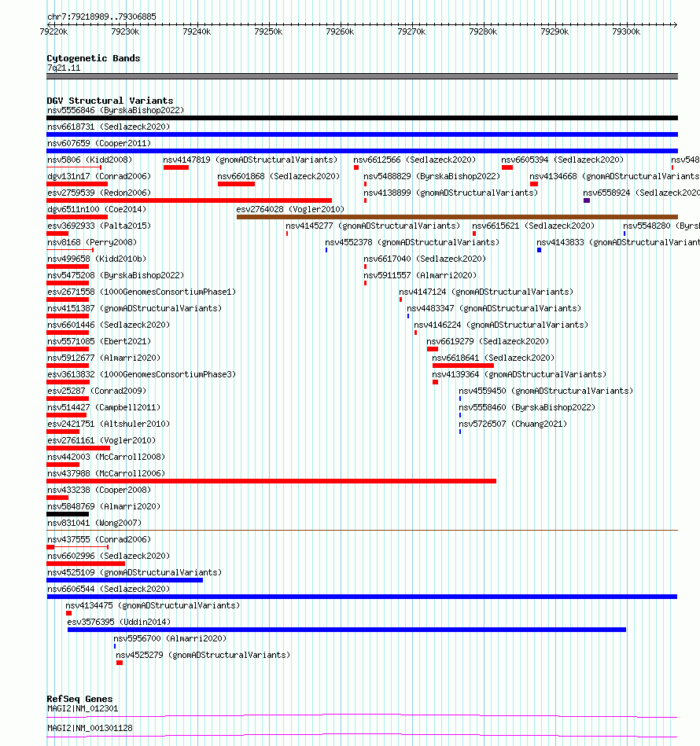Click nsv5726507 (Chuang2021) label

513,424
